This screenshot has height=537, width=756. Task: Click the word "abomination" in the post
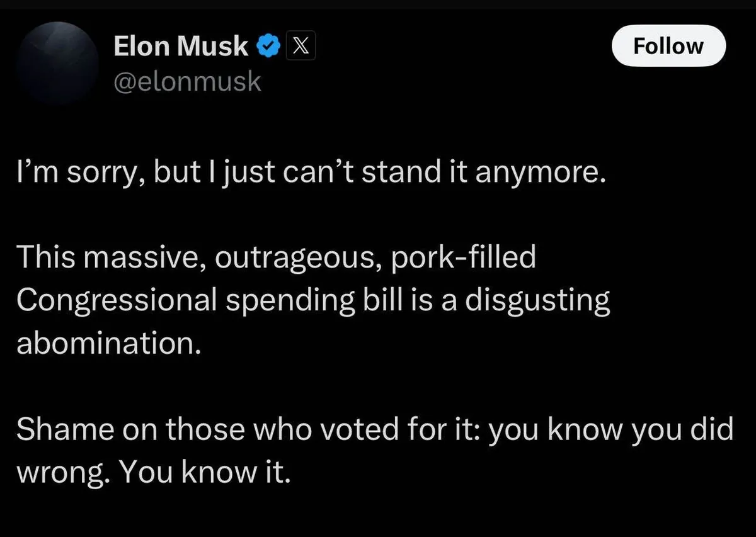point(106,343)
